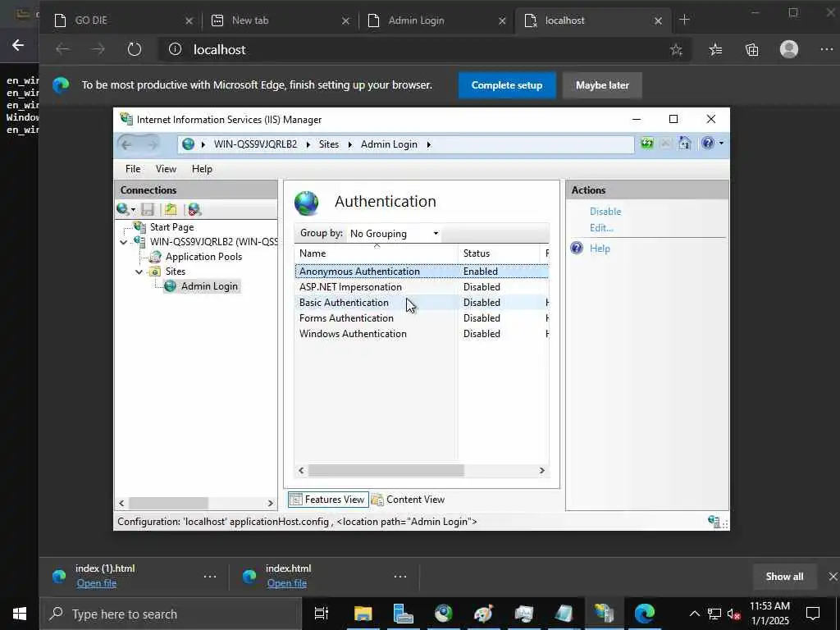Click the save floppy icon in Connections toolbar

coord(148,209)
